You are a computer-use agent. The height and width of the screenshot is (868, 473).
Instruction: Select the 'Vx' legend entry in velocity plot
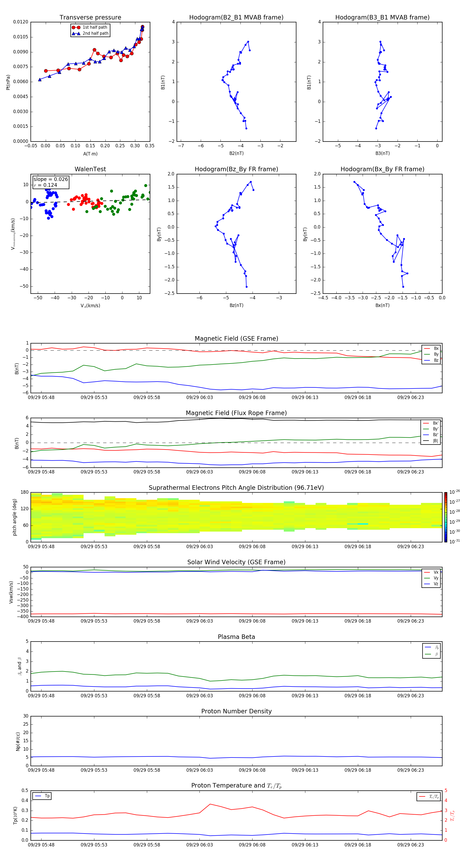(x=431, y=572)
